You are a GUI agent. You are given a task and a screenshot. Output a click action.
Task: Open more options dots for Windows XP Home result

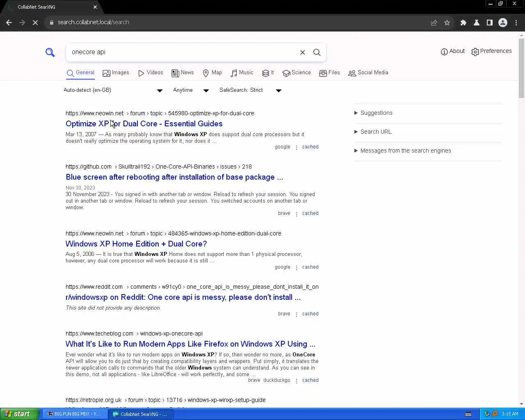297,268
